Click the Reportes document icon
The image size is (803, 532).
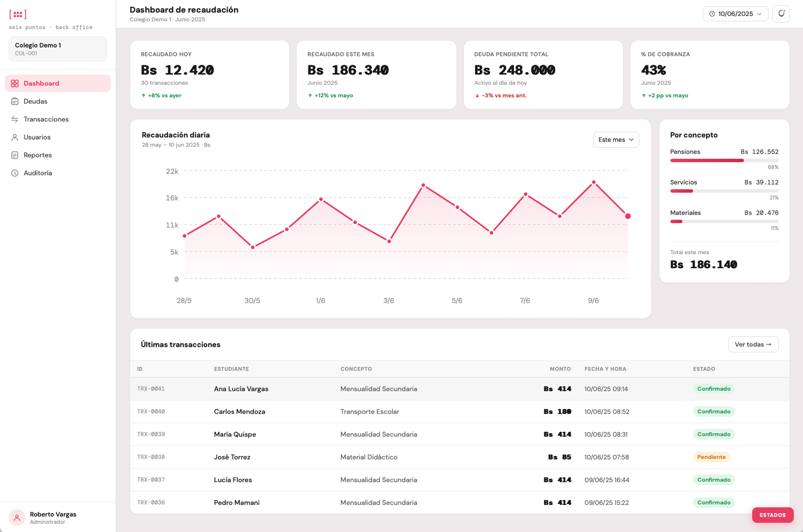tap(15, 155)
